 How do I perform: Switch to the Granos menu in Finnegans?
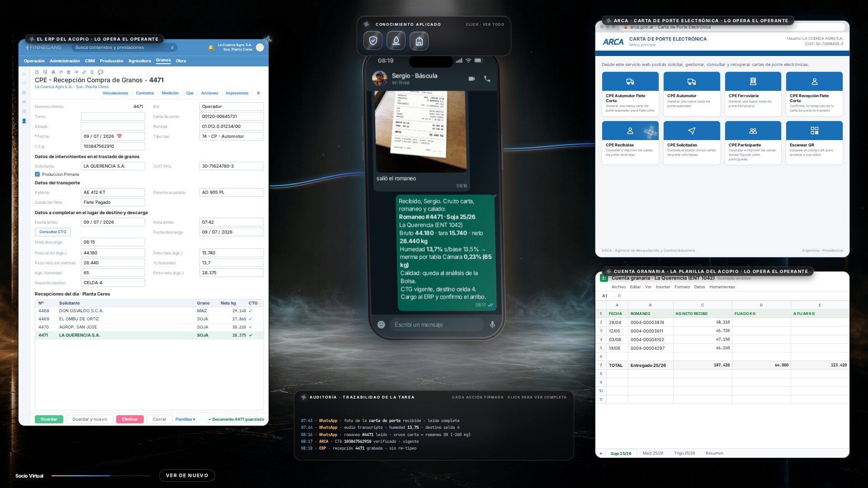163,60
